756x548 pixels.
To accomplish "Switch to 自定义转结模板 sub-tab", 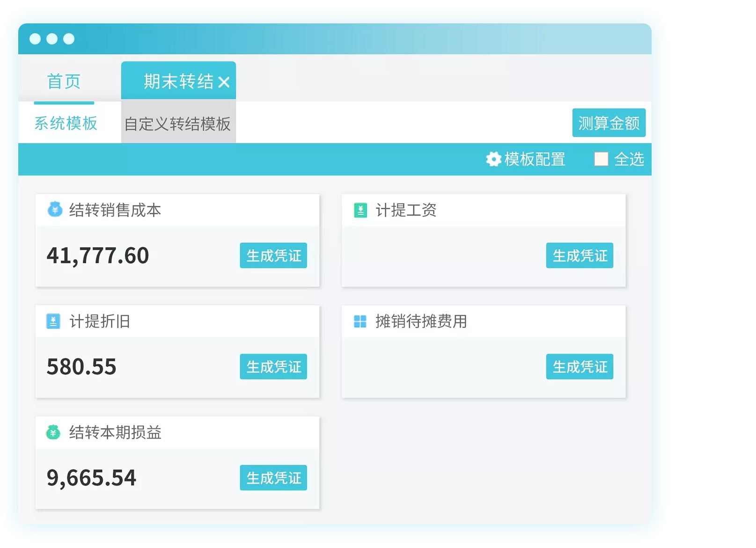I will 177,124.
